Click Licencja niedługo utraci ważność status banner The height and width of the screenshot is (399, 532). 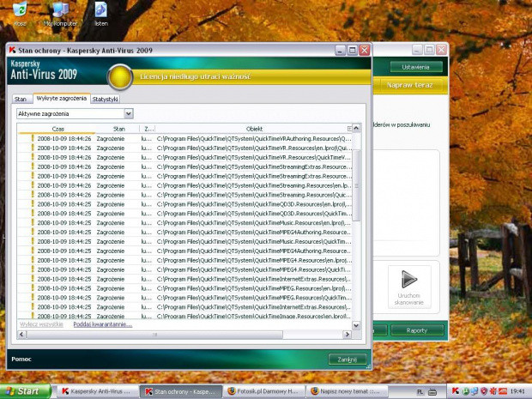tap(195, 76)
